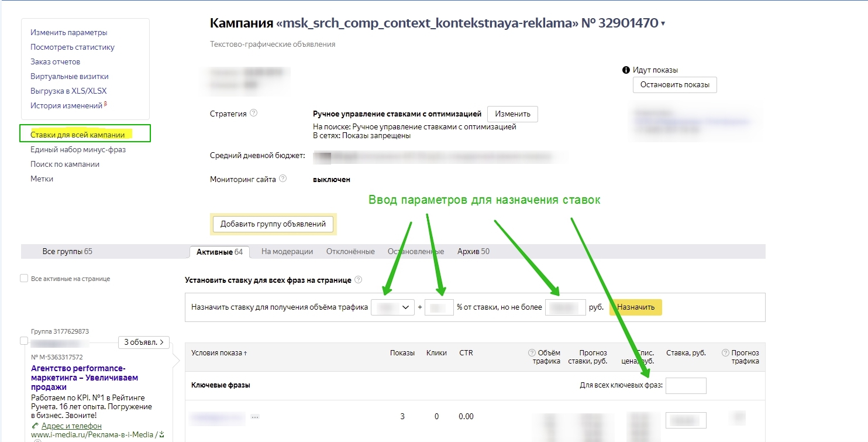Open ellipsis menu beside the blurred keyword
The width and height of the screenshot is (868, 442).
(255, 417)
